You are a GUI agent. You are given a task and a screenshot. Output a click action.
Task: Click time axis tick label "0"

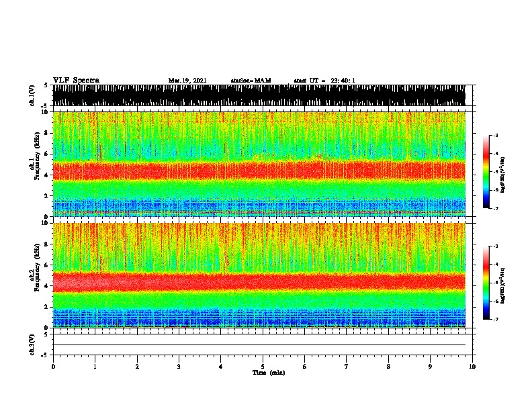53,367
